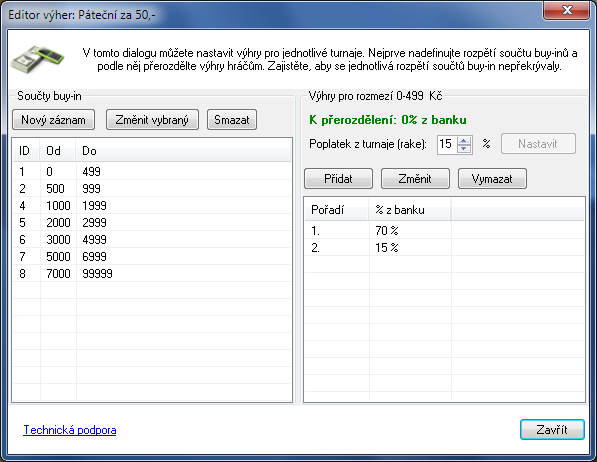Image resolution: width=597 pixels, height=462 pixels.
Task: Click the Do value 1999
Action: click(94, 206)
